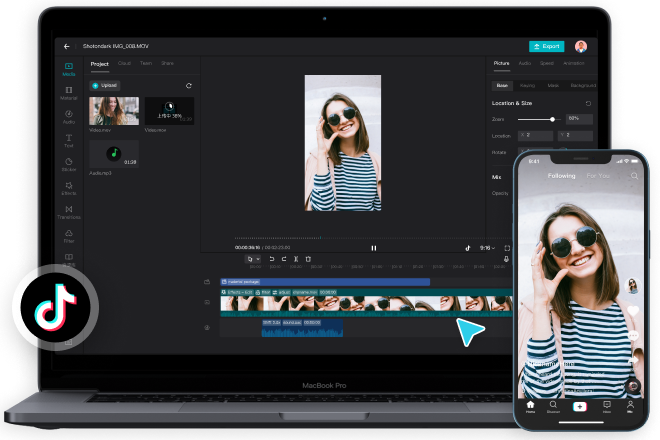Click the split clip icon in timeline toolbar
Screen dimensions: 660x440
coord(296,259)
